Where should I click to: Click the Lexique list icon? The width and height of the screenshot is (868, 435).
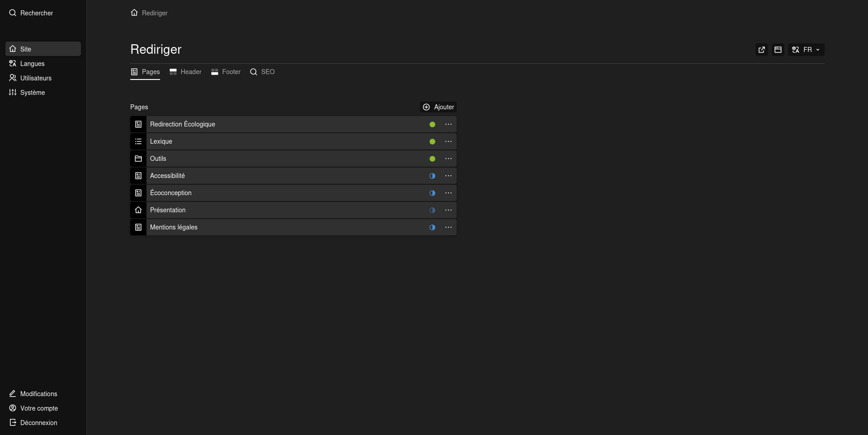[138, 141]
